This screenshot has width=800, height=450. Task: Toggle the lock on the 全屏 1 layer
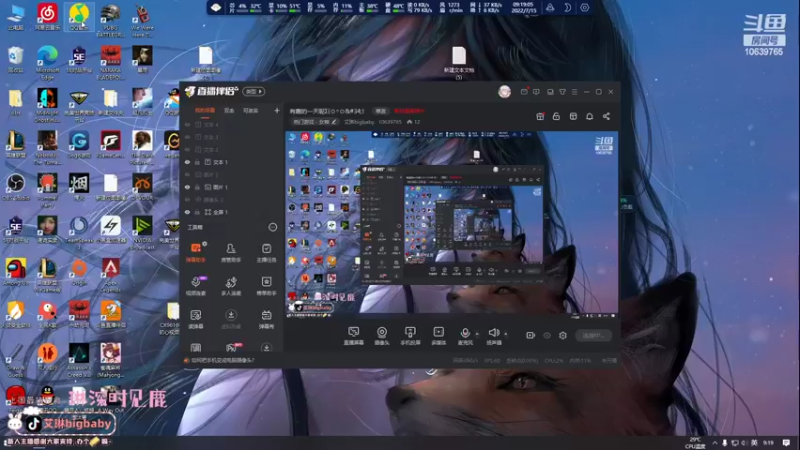197,212
